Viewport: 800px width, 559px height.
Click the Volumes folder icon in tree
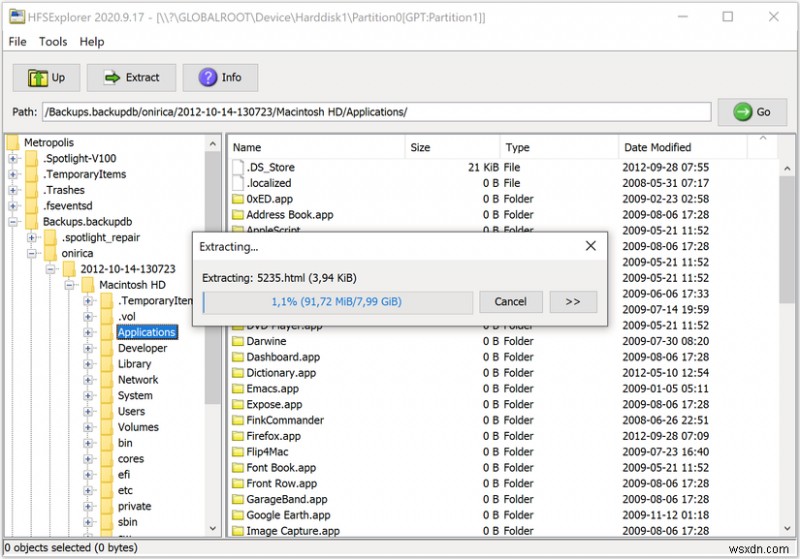click(x=107, y=427)
